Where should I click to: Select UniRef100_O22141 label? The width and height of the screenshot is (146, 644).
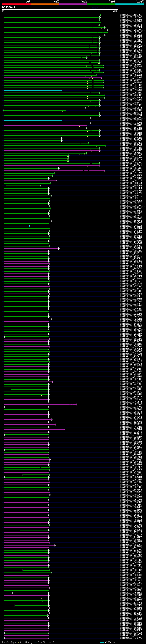click(131, 52)
